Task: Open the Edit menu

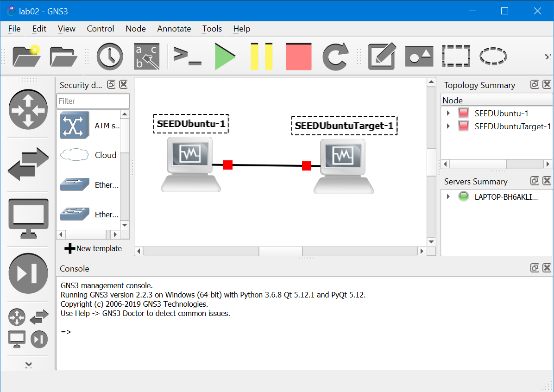Action: pos(39,29)
